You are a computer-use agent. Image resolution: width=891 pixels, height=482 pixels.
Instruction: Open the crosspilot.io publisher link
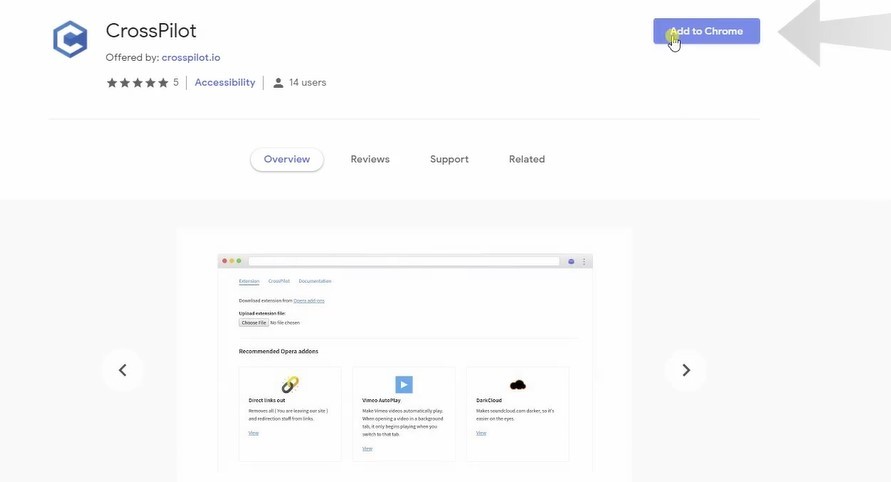pyautogui.click(x=191, y=57)
